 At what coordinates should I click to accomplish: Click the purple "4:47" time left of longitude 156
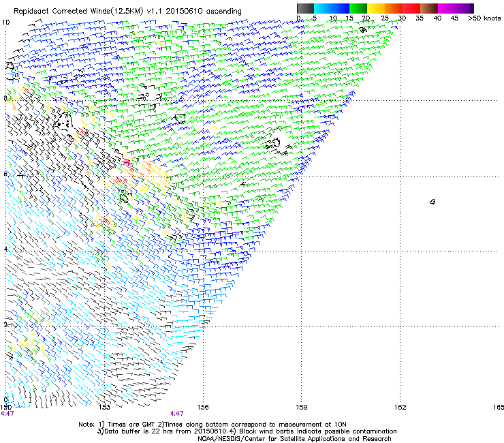click(x=177, y=414)
